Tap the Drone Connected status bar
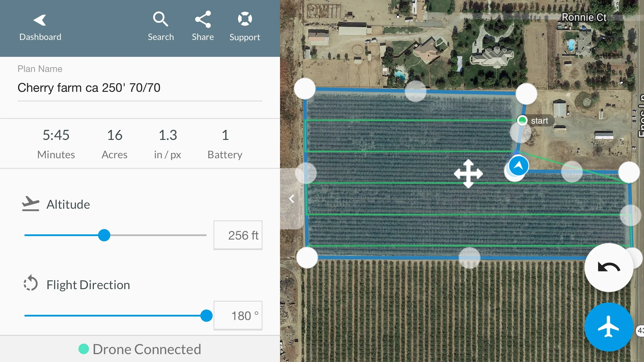Image resolution: width=644 pixels, height=362 pixels. click(x=140, y=349)
